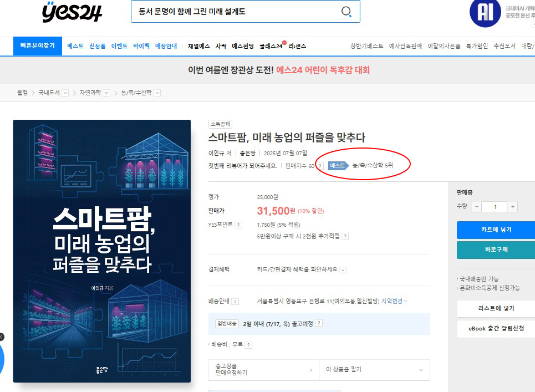Click the 바로구매 button
535x392 pixels.
coord(496,250)
